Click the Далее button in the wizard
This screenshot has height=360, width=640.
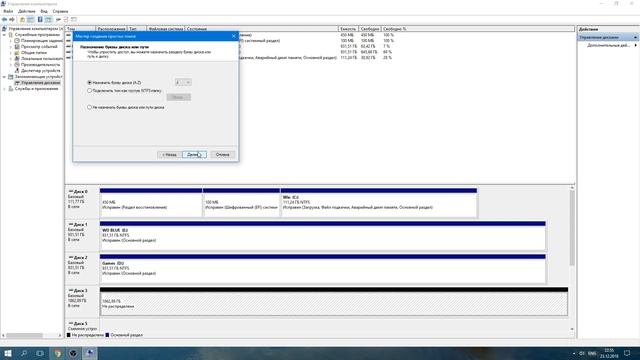pyautogui.click(x=194, y=155)
